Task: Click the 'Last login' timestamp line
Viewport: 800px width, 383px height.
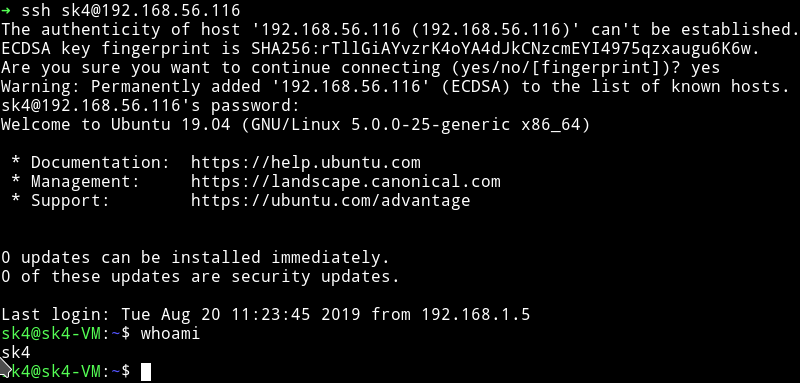Action: point(265,315)
